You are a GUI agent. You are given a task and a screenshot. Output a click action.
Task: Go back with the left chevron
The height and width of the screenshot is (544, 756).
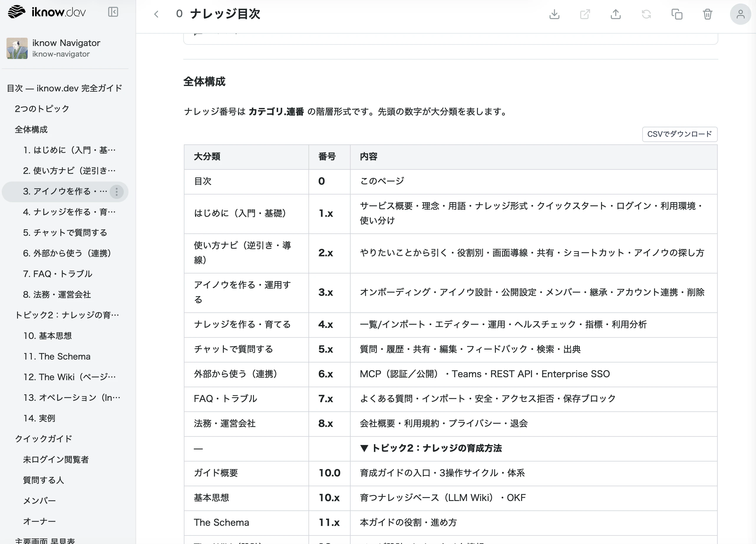(x=156, y=14)
